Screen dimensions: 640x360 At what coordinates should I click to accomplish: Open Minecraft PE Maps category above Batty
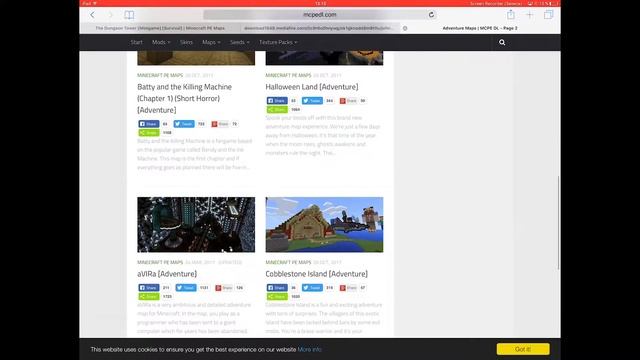coord(160,75)
